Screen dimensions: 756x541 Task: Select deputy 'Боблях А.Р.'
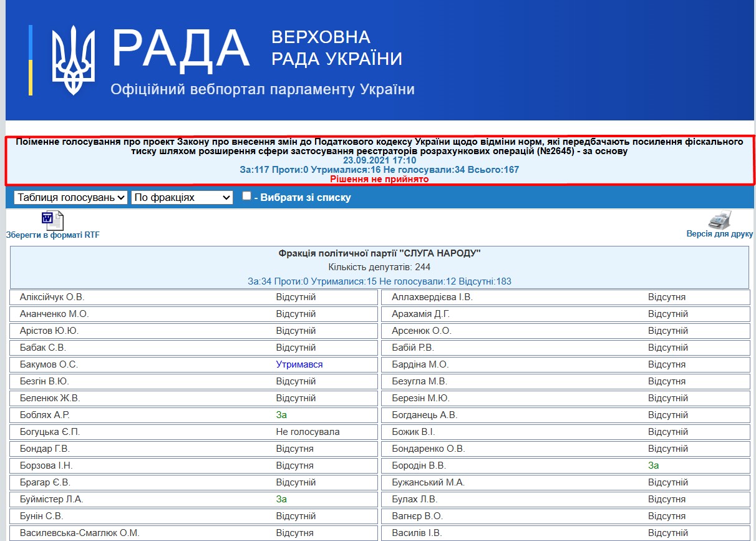point(45,415)
